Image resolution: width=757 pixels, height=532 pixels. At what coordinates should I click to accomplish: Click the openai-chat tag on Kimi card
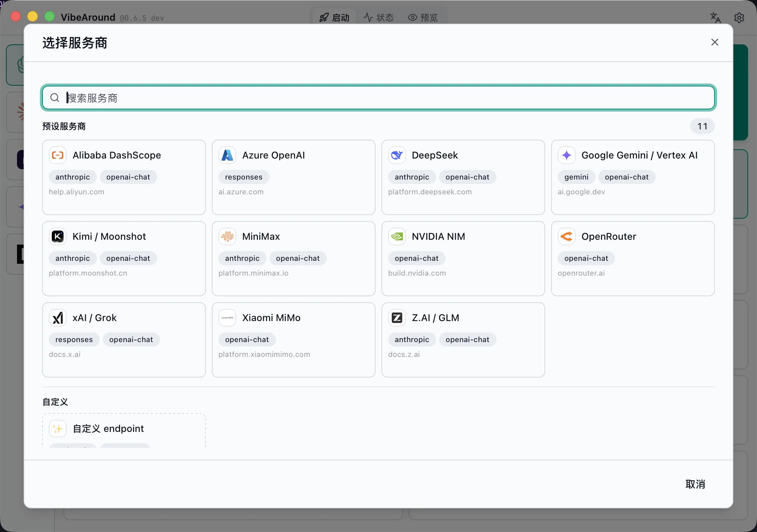128,258
